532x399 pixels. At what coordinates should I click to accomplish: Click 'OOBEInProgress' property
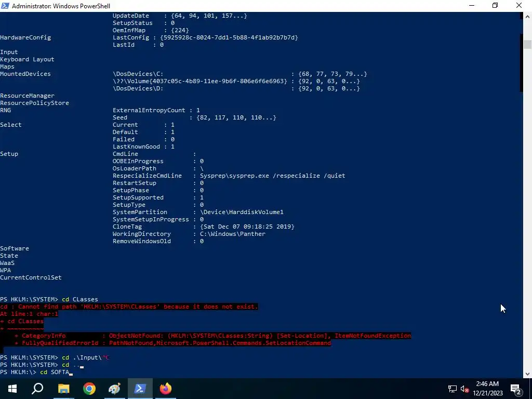(x=138, y=161)
